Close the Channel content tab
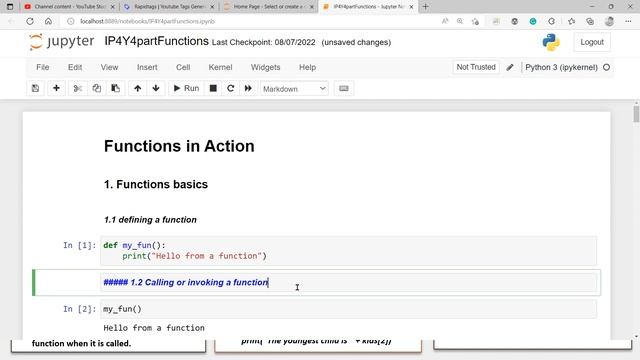The height and width of the screenshot is (360, 640). pyautogui.click(x=113, y=7)
